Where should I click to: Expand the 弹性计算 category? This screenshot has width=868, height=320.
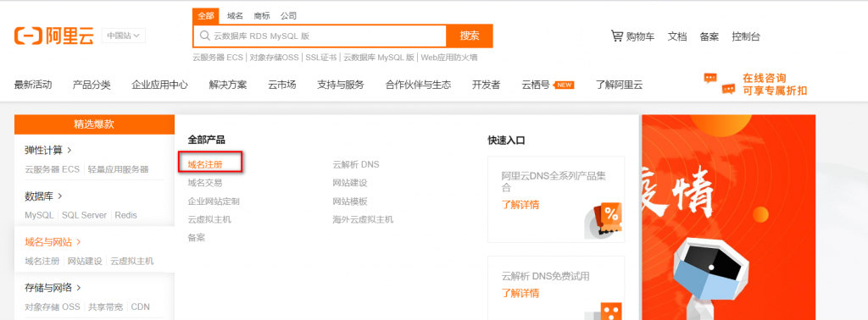tap(48, 150)
